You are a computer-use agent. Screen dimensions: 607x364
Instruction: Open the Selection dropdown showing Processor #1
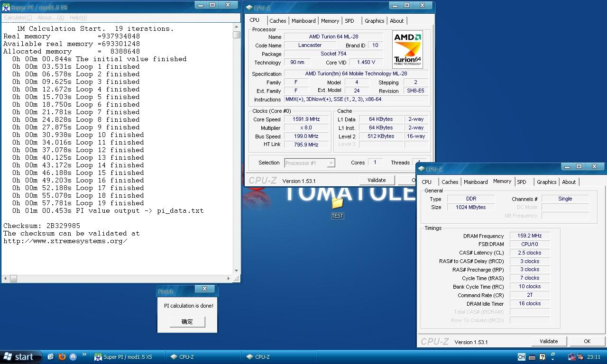pos(310,163)
